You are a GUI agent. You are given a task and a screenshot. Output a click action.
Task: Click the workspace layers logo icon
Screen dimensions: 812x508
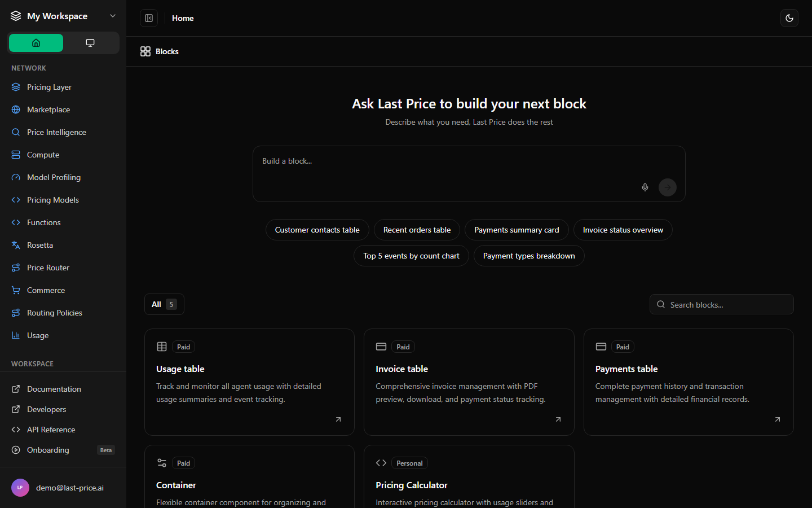pyautogui.click(x=16, y=16)
